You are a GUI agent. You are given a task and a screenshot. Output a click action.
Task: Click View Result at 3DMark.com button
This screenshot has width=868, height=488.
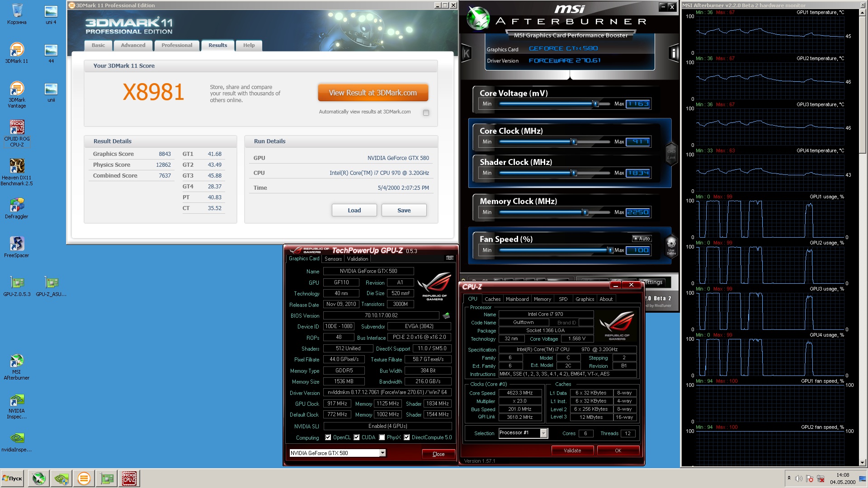(x=373, y=93)
